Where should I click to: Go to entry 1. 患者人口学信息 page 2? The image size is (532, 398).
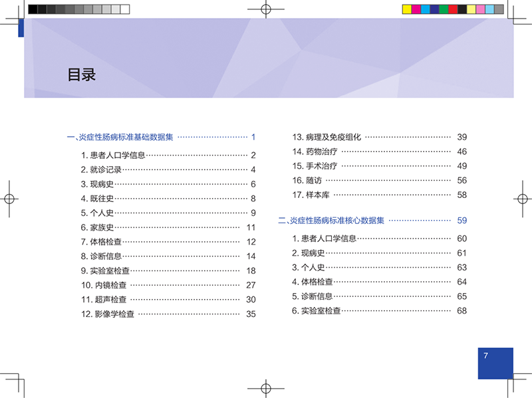[168, 155]
